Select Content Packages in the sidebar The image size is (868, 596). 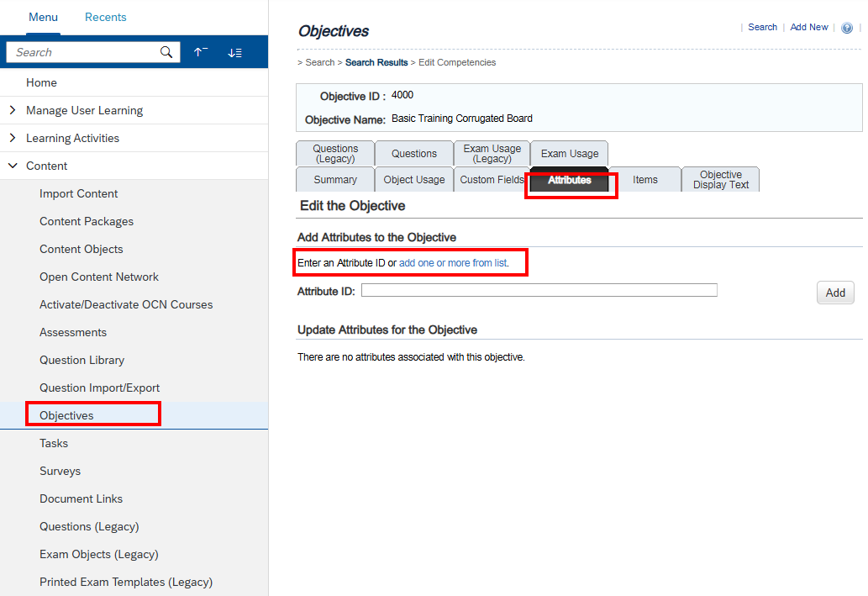87,221
